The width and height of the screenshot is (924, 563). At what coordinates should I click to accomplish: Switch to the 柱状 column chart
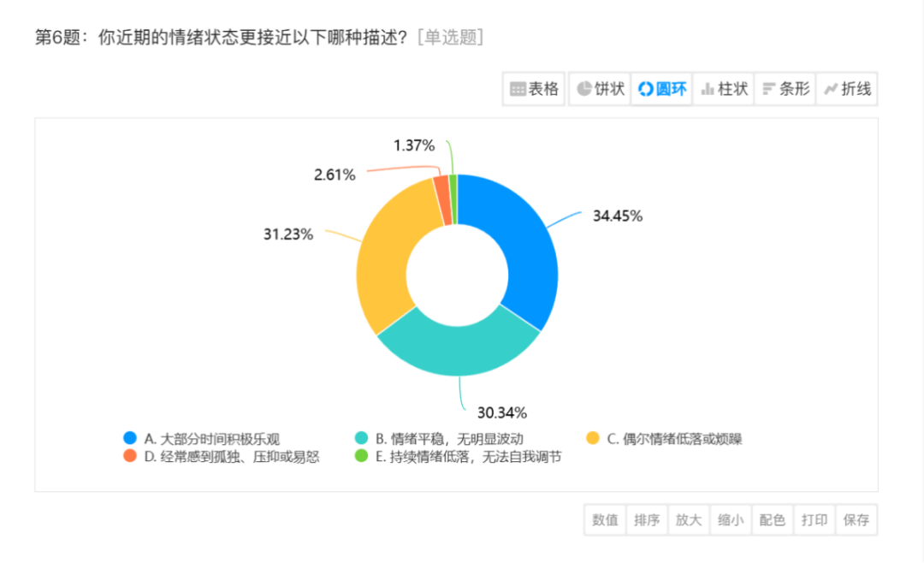[x=724, y=89]
